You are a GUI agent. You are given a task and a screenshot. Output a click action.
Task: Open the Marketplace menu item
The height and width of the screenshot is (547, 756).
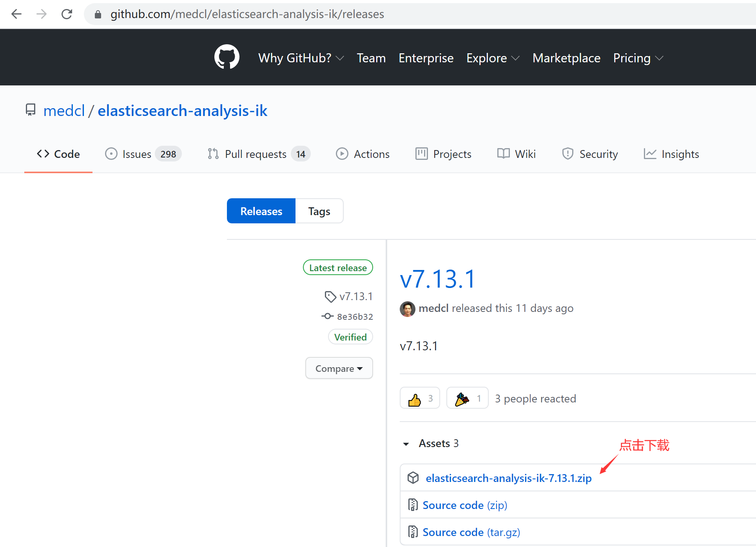(566, 58)
